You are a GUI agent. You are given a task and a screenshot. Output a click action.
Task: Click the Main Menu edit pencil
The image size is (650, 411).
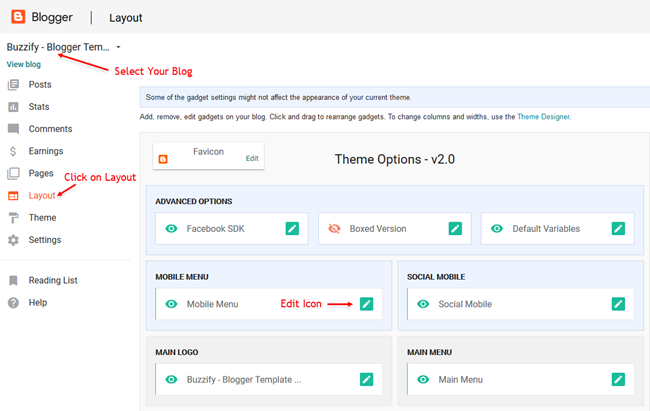point(618,379)
